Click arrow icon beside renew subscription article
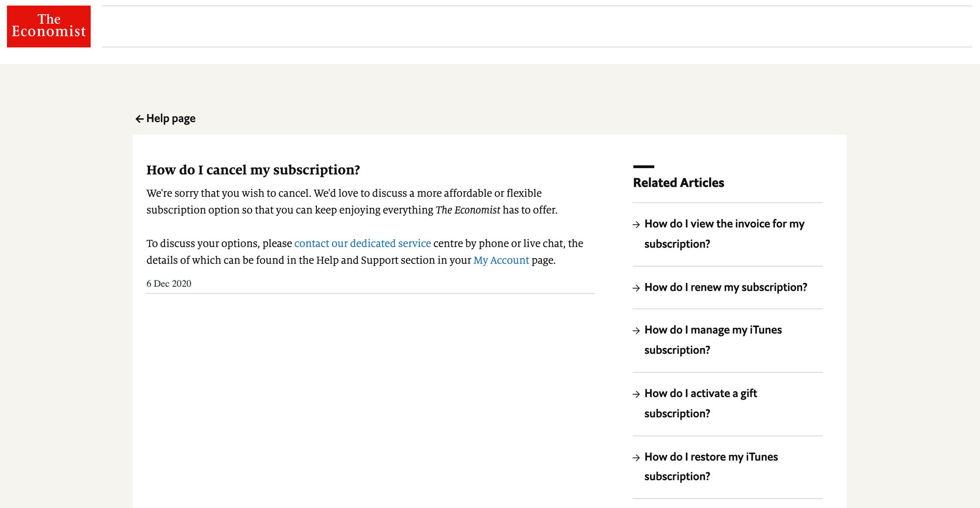Image resolution: width=980 pixels, height=508 pixels. (x=636, y=288)
